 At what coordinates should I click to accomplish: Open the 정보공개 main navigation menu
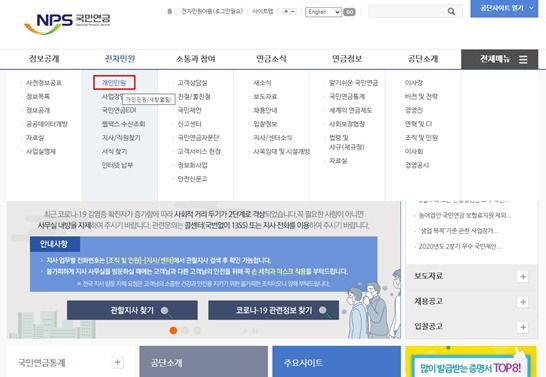pyautogui.click(x=44, y=59)
